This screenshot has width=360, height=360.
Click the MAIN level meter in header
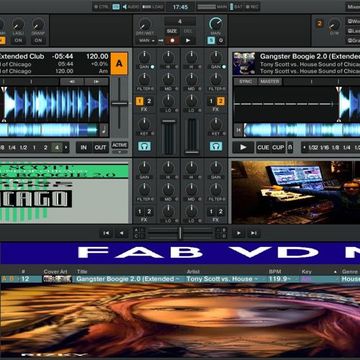[212, 7]
